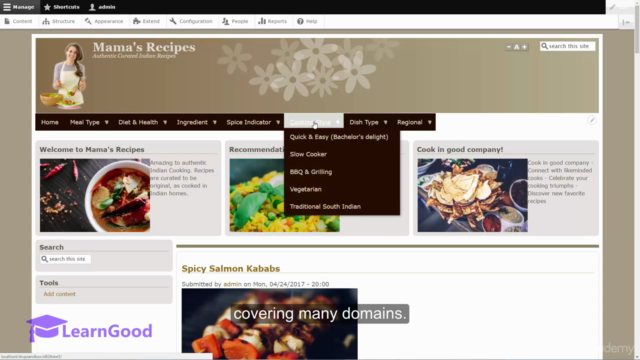Toggle the toolbar orientation icon

(x=626, y=22)
